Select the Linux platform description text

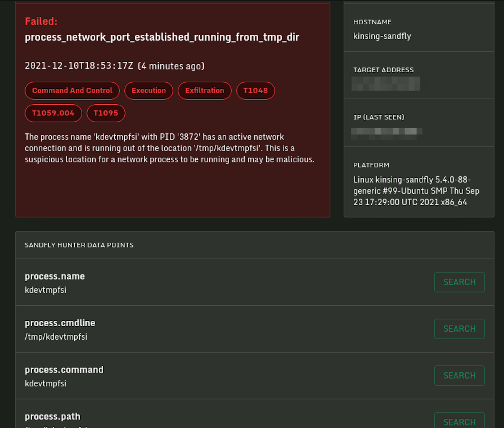(x=415, y=190)
